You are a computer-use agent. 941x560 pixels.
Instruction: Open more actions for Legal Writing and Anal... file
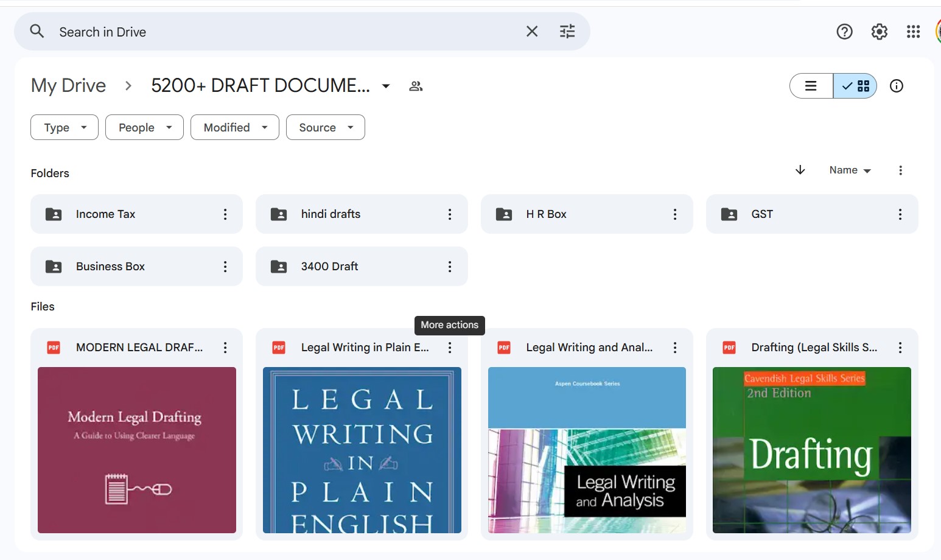click(675, 348)
